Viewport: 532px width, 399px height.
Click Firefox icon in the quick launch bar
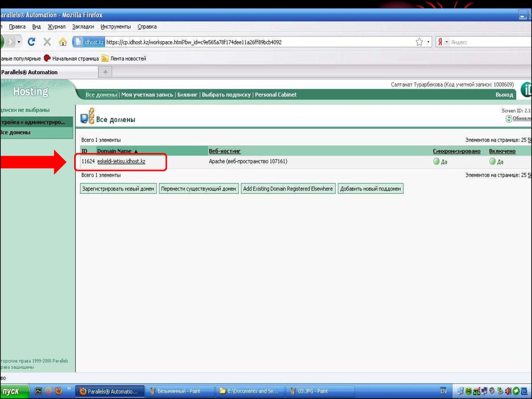pyautogui.click(x=58, y=391)
